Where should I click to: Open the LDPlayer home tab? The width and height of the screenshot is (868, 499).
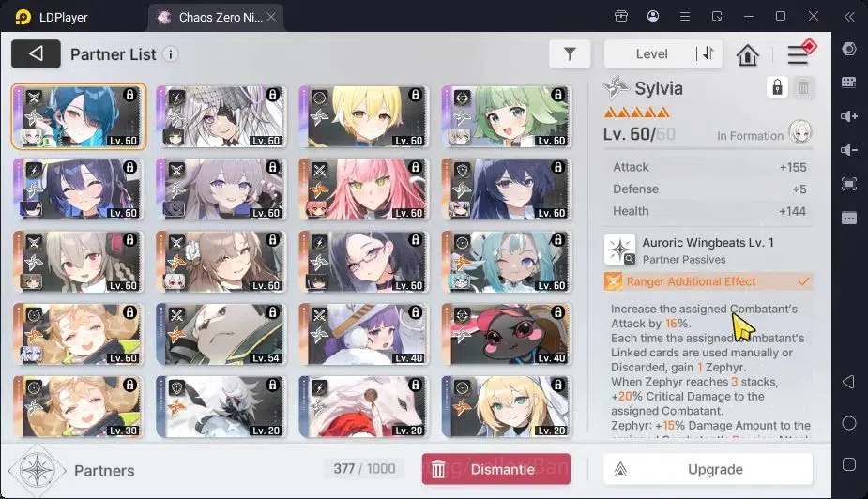pyautogui.click(x=51, y=17)
